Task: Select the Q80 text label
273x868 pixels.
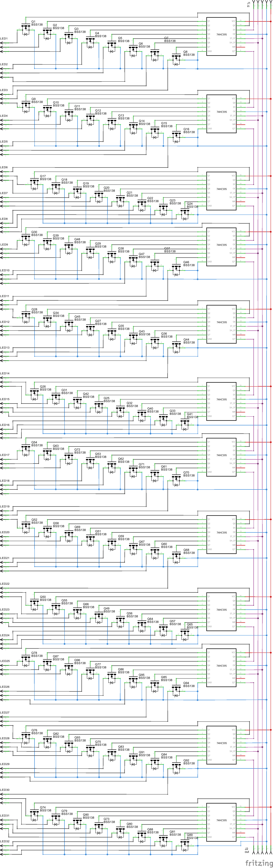Action: click(x=130, y=824)
